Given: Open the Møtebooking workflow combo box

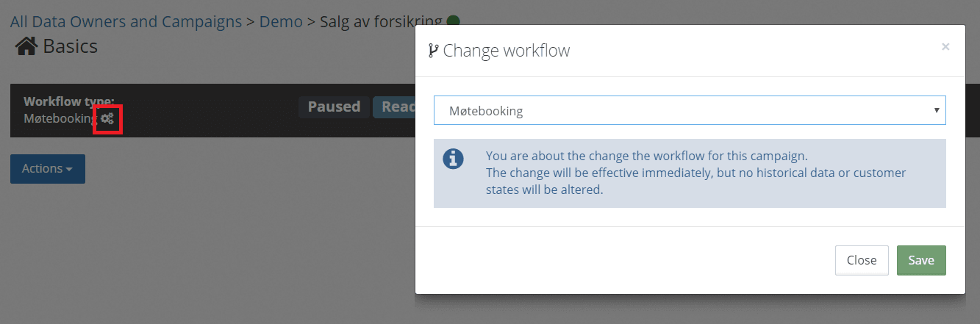Looking at the screenshot, I should (690, 110).
